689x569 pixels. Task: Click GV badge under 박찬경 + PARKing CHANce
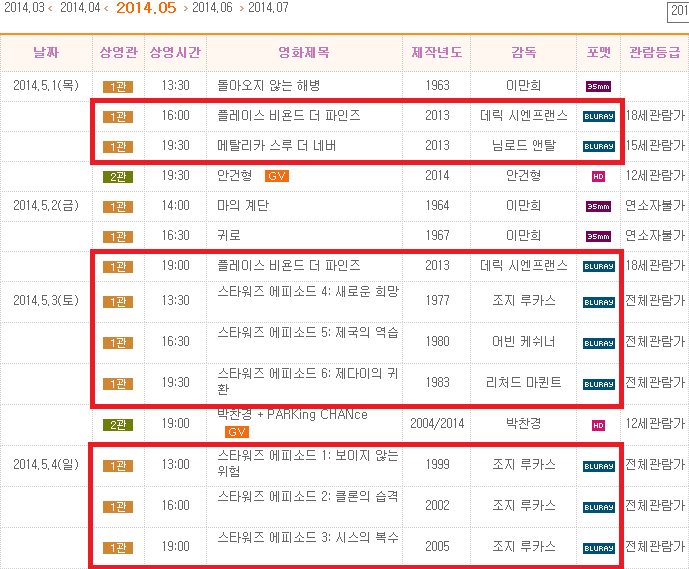pos(237,432)
